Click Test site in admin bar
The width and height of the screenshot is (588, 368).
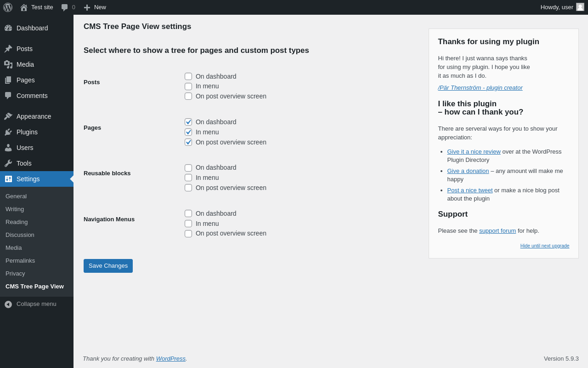coord(42,7)
